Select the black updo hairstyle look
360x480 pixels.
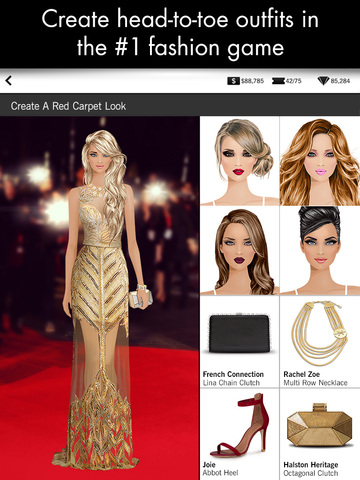point(320,251)
